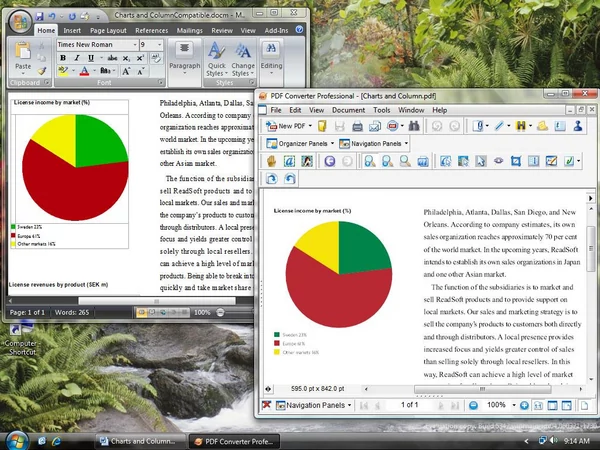Toggle Strikethrough formatting in Word
The width and height of the screenshot is (600, 450).
tap(112, 58)
